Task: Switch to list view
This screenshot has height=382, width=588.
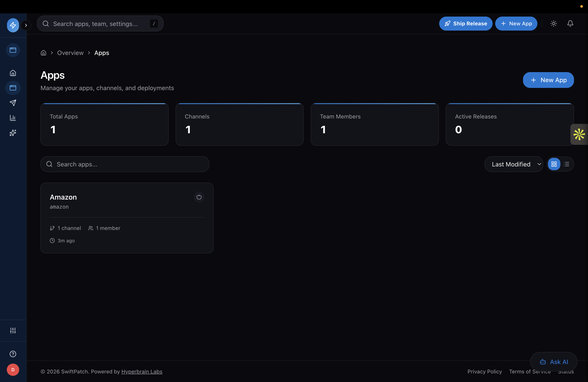Action: tap(567, 164)
